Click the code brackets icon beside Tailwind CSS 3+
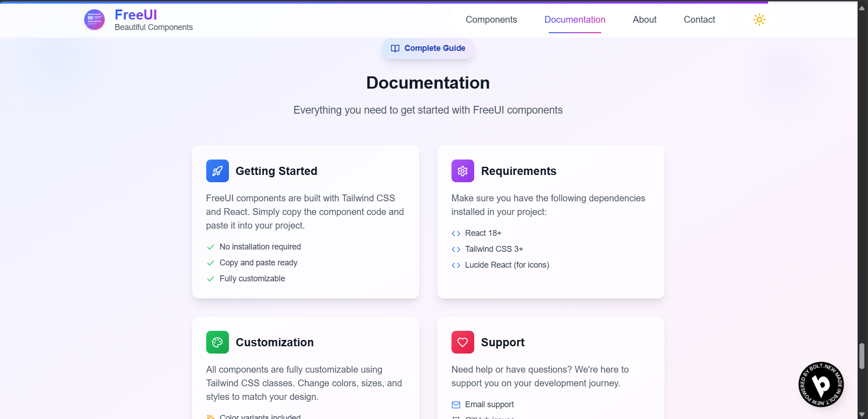The width and height of the screenshot is (868, 419). [456, 249]
